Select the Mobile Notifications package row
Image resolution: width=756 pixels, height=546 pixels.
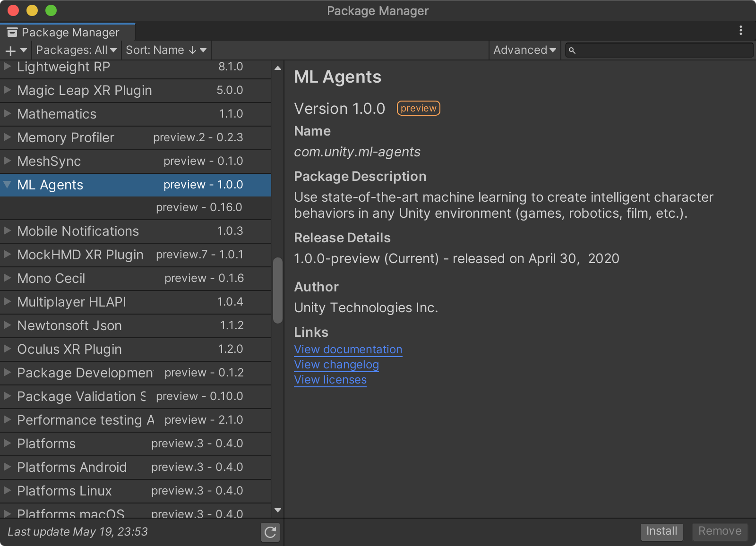[x=136, y=231]
